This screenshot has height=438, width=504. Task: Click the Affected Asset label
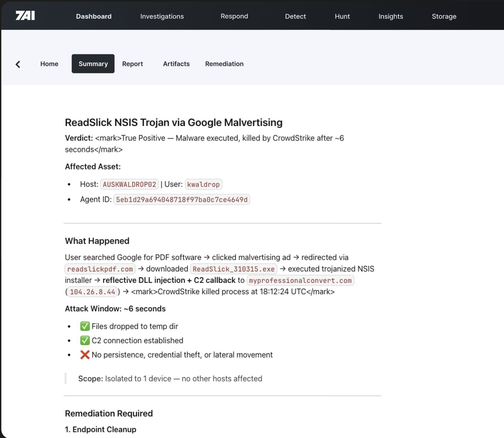click(x=93, y=167)
